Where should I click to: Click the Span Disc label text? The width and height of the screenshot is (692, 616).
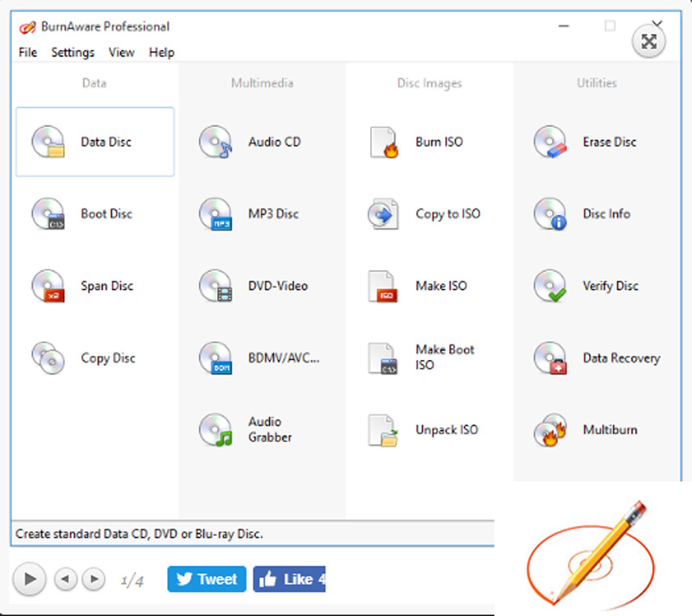click(106, 286)
